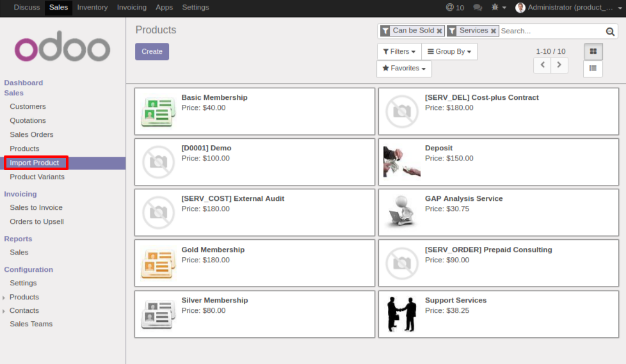
Task: Open the Invoicing menu
Action: pos(132,8)
